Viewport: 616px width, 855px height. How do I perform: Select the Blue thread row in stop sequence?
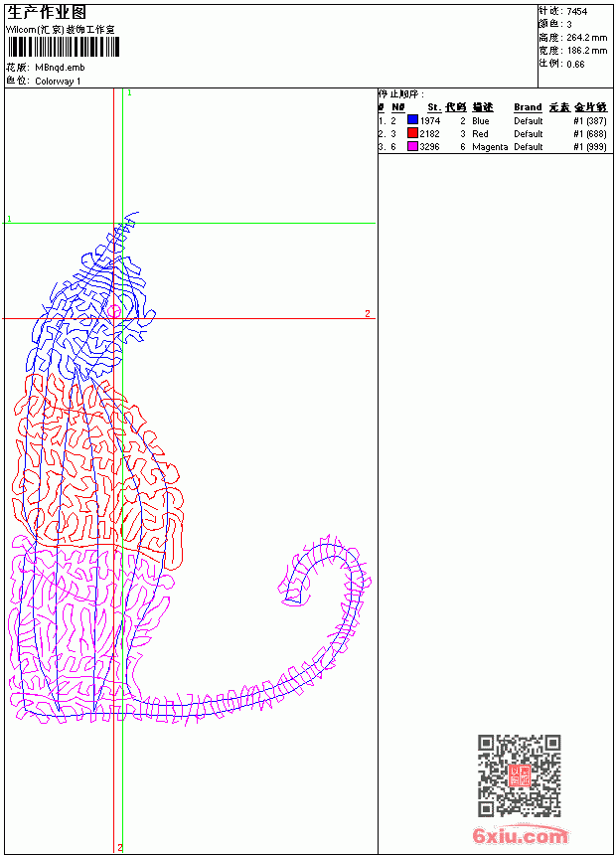coord(493,120)
